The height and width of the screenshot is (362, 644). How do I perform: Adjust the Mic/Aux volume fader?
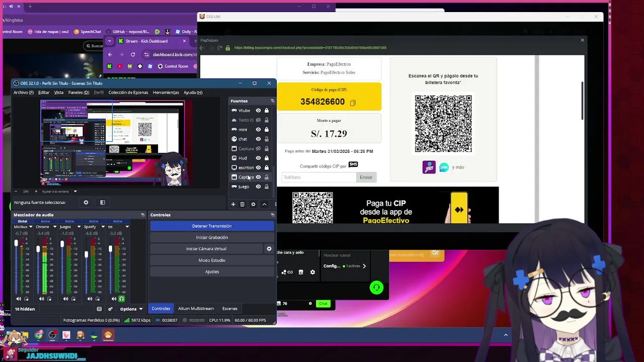tap(16, 243)
